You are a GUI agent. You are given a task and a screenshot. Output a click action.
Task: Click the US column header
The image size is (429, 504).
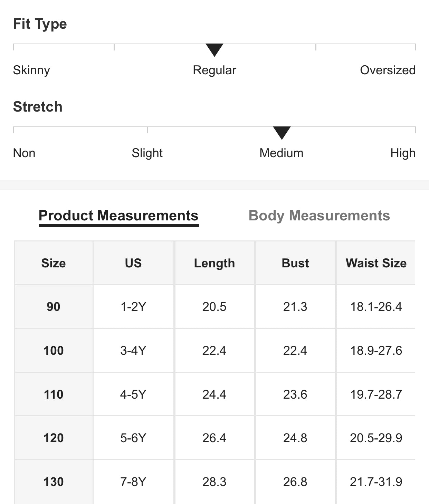[133, 263]
